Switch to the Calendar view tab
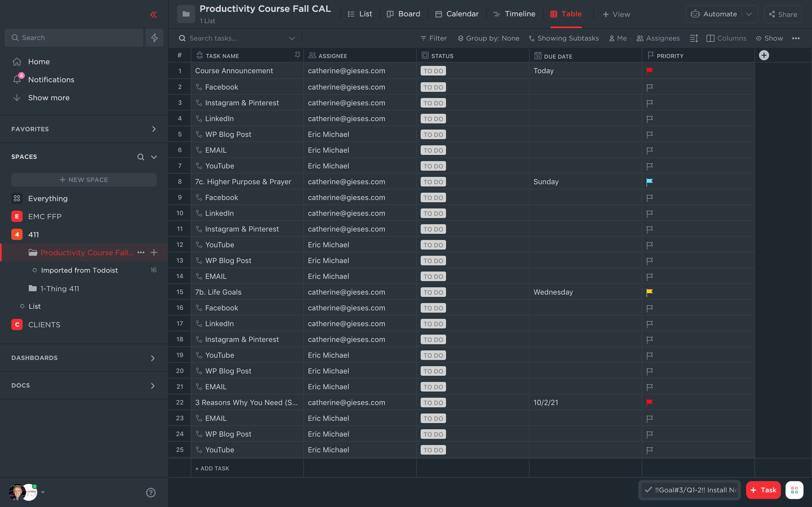This screenshot has height=507, width=812. tap(457, 14)
